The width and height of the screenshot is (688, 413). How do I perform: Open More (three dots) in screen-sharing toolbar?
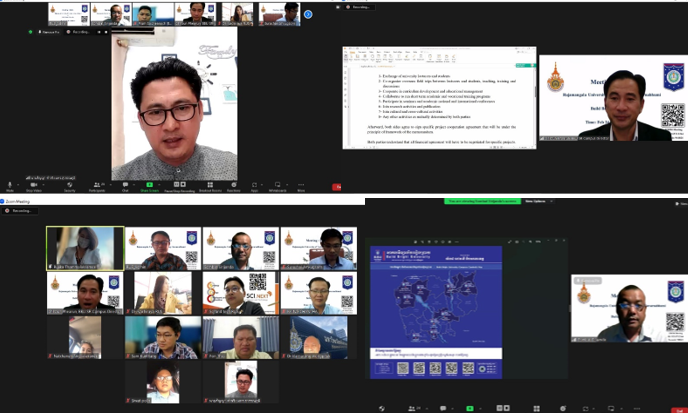tap(637, 409)
